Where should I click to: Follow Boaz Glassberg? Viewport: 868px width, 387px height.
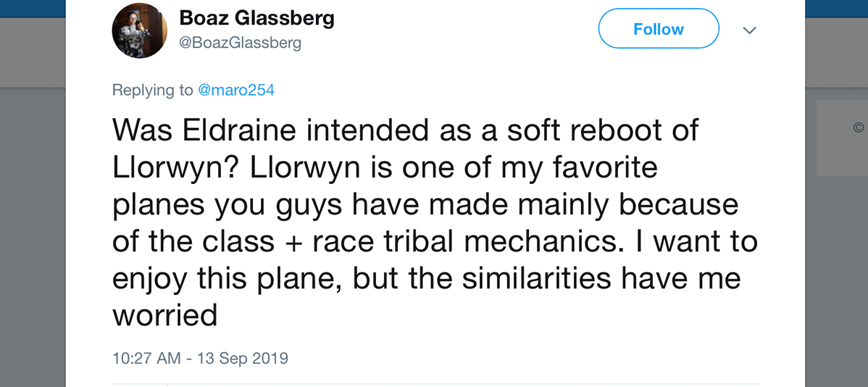tap(659, 29)
